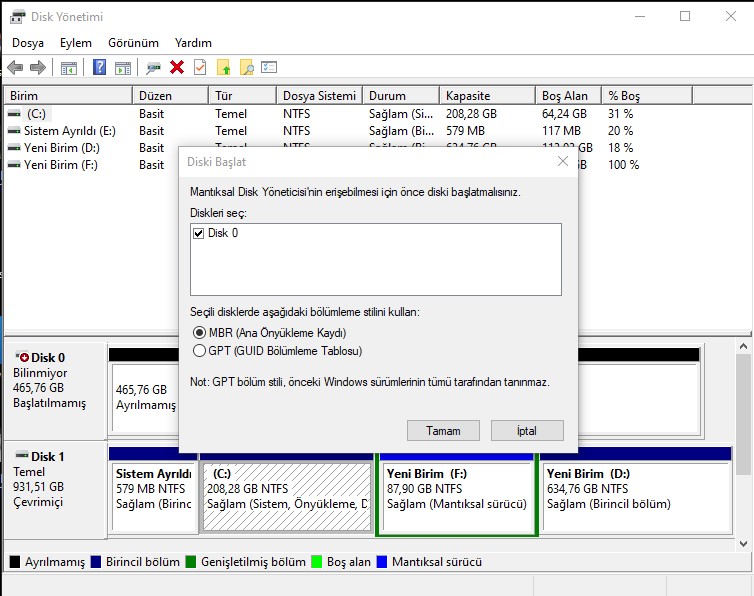754x596 pixels.
Task: Open the Yardım menu
Action: [193, 43]
